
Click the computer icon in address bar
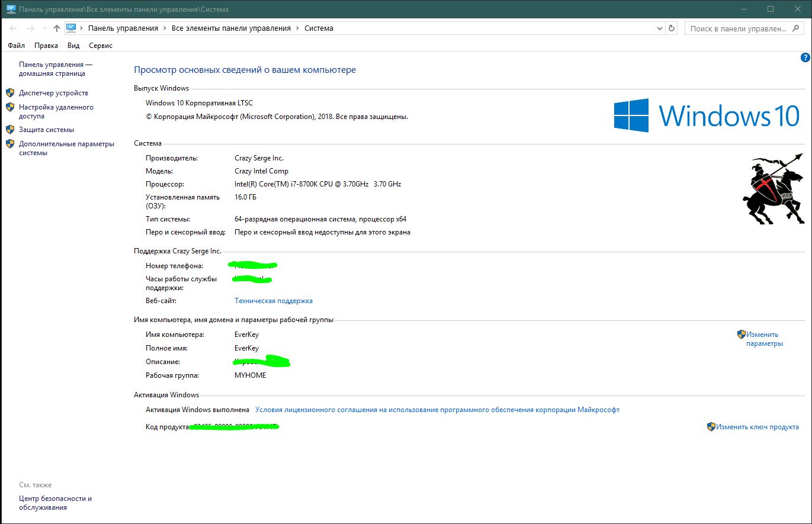click(x=72, y=28)
